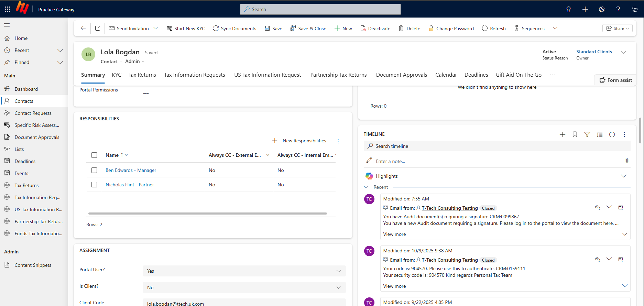The image size is (644, 306).
Task: Reply to the 7:55 AM email
Action: (597, 207)
